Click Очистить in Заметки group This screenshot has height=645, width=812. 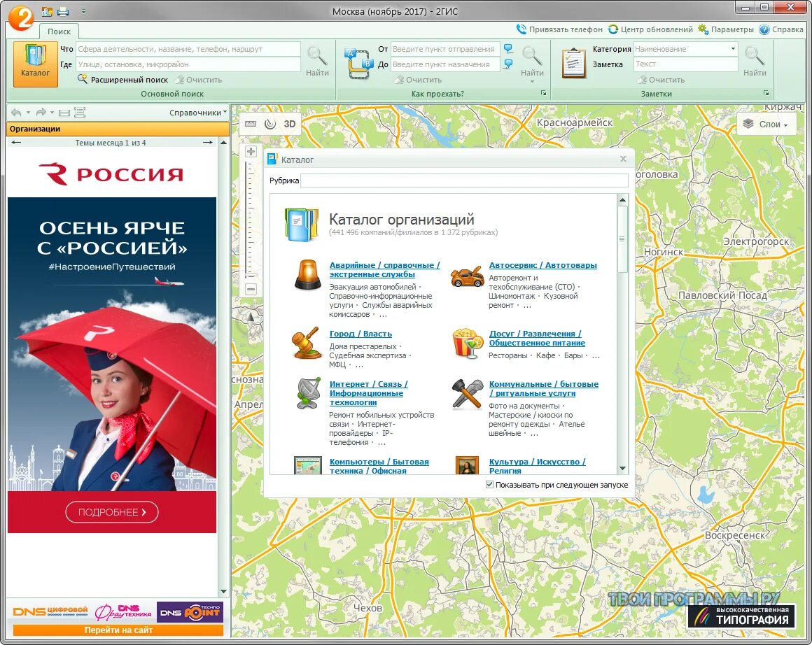pos(661,80)
